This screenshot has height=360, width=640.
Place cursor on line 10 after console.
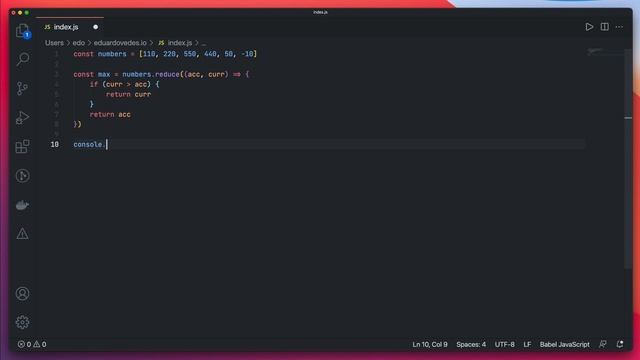click(x=107, y=144)
